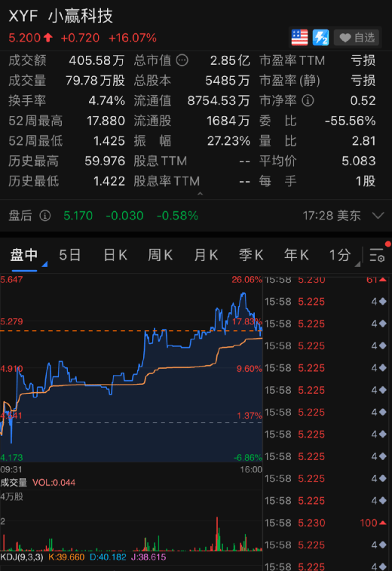The width and height of the screenshot is (392, 571).
Task: Click 历史最高 value 59.976
Action: coord(105,161)
